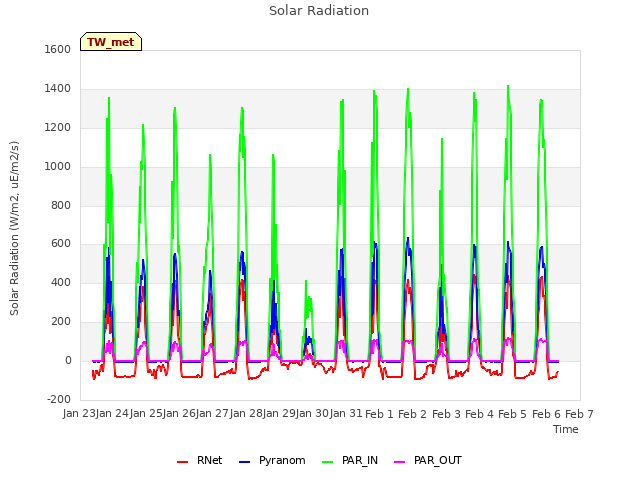Screen dimensions: 640x480
Task: Click the 1200 y-axis tick label
Action: pos(58,128)
